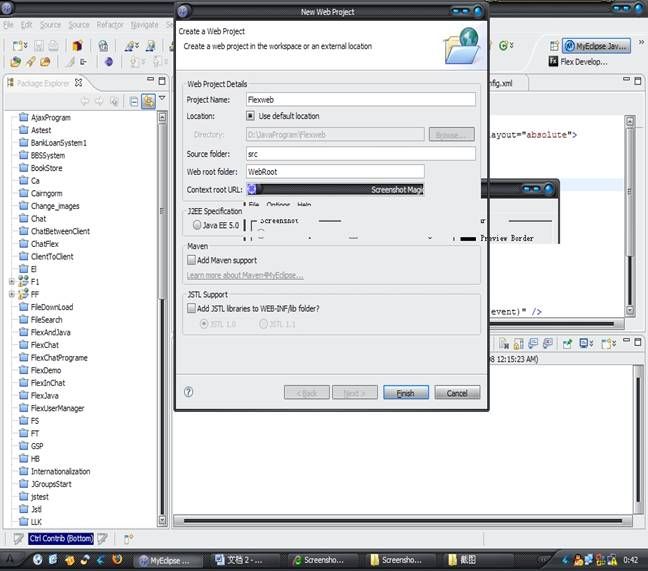Open the Learn more about Maven4MyEclipse link

[245, 275]
